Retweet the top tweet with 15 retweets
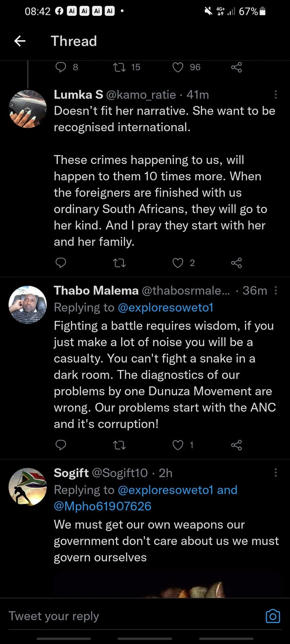 pyautogui.click(x=119, y=67)
